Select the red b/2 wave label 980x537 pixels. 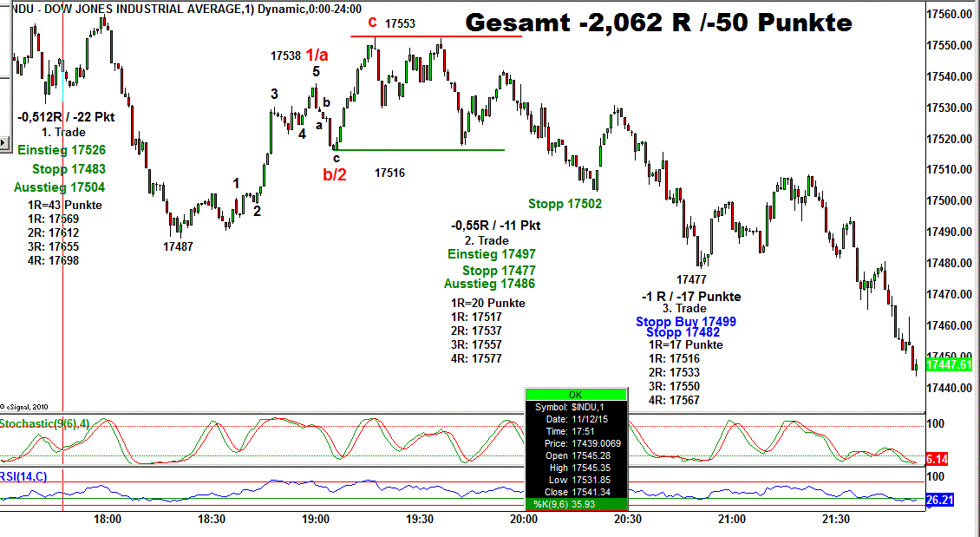(335, 174)
